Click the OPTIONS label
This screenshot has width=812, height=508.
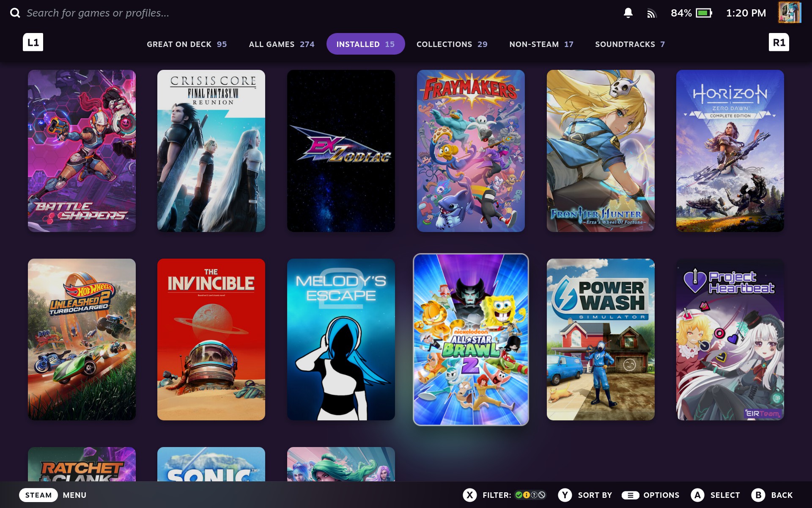661,495
